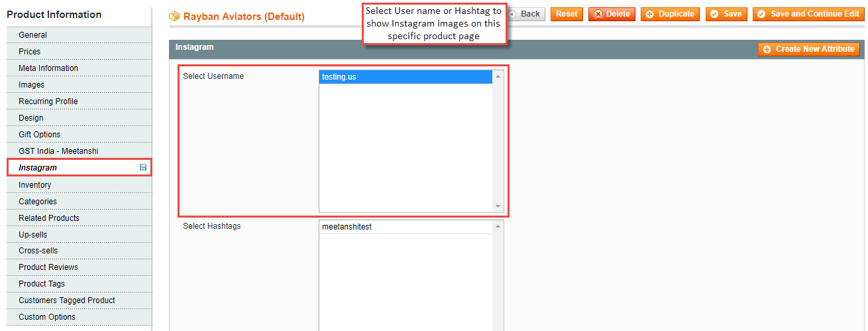Screen dimensions: 868x331
Task: Click Create New Attribute button
Action: point(809,49)
